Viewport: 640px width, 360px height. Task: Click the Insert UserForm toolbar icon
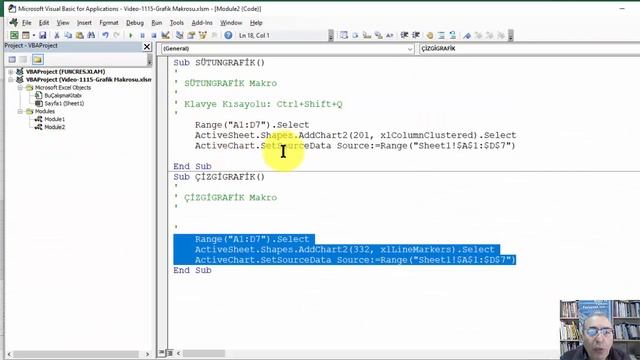pyautogui.click(x=26, y=36)
